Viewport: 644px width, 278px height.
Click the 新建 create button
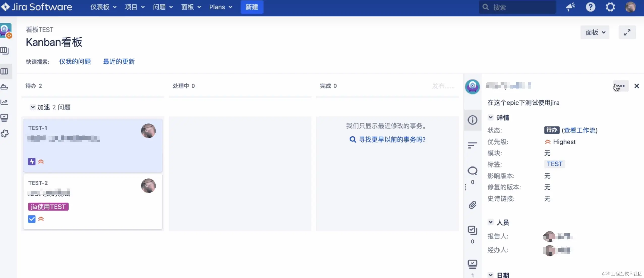click(x=252, y=7)
